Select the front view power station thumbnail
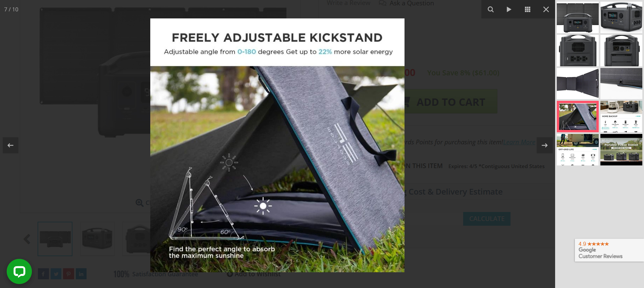This screenshot has height=288, width=644. (578, 17)
